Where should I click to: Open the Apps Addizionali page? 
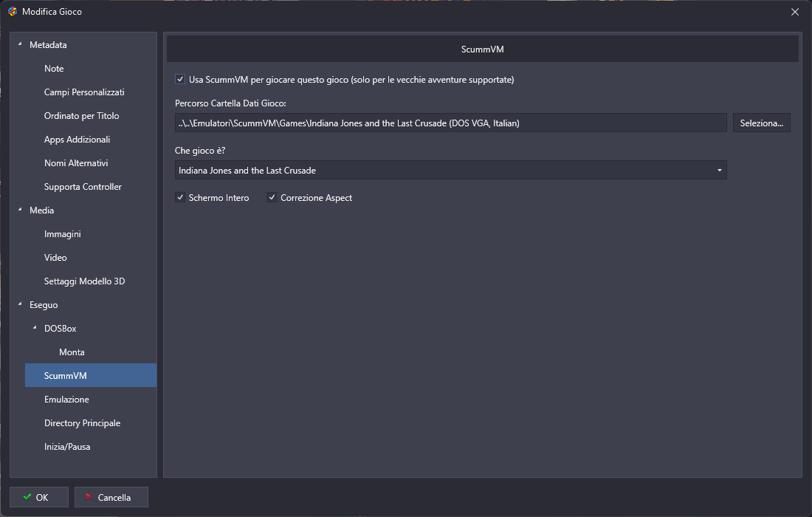pos(76,140)
